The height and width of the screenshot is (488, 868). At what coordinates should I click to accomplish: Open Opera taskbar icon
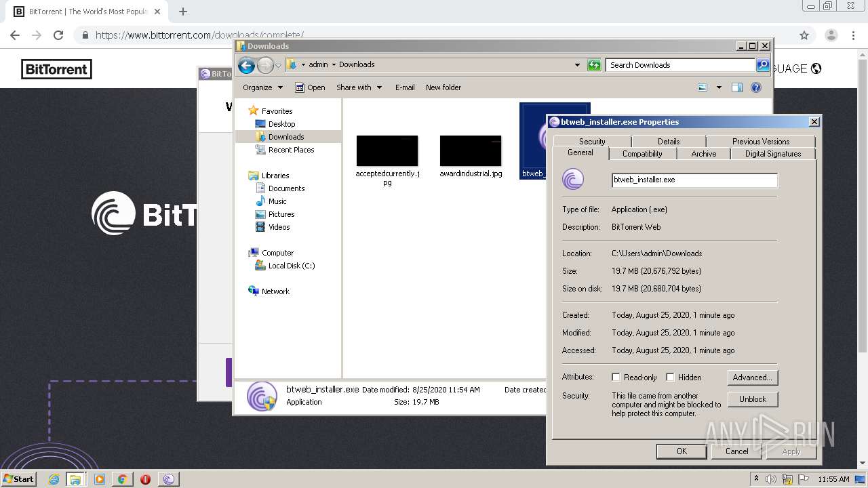click(x=145, y=479)
